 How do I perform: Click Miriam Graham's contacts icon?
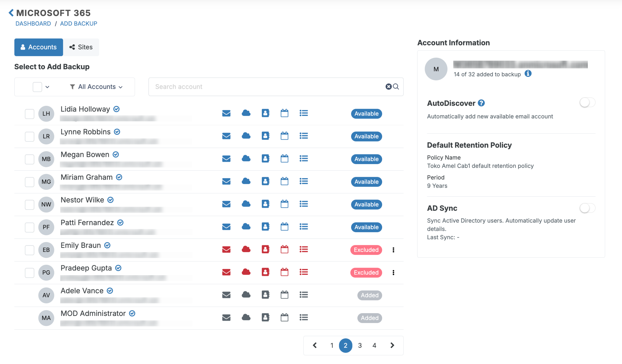[266, 181]
